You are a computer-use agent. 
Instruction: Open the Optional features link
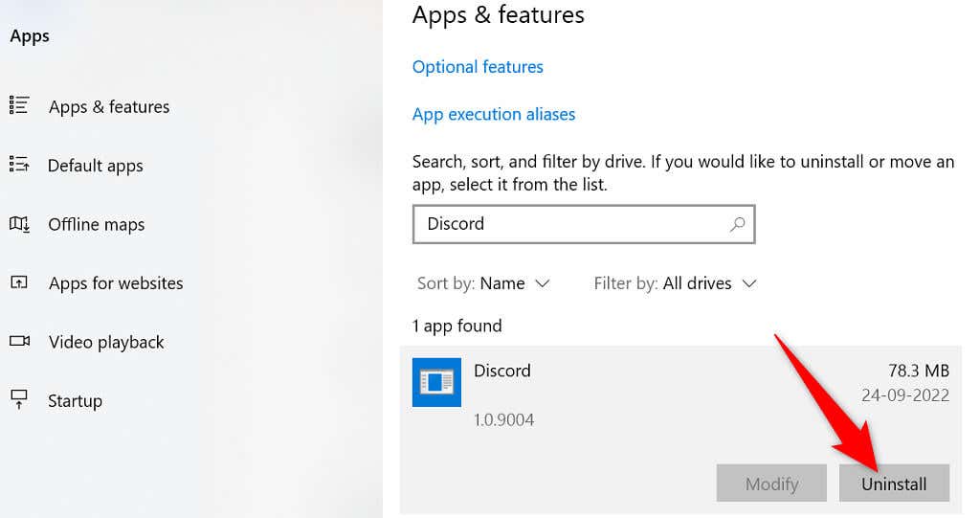[478, 67]
